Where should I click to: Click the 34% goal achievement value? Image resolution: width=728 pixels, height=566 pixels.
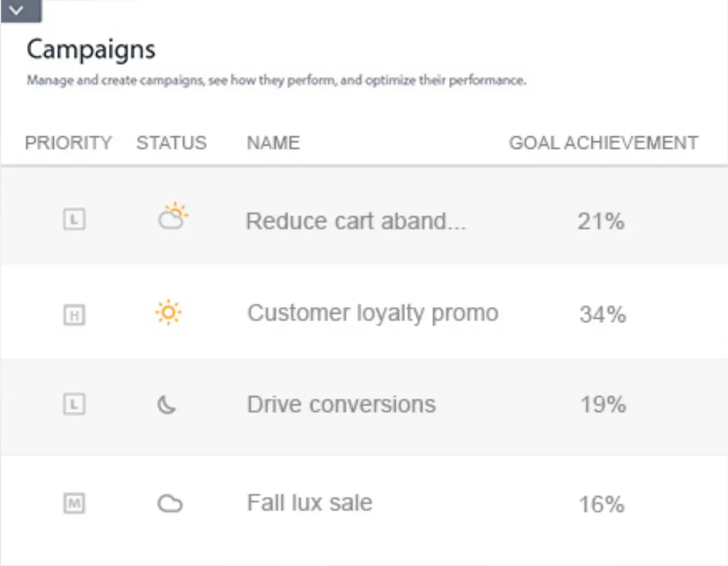click(x=603, y=315)
